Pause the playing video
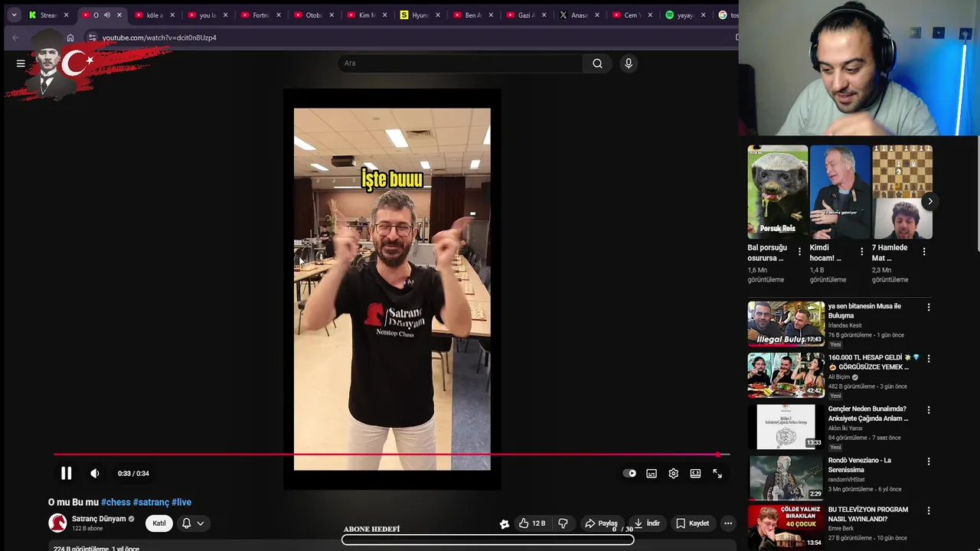Image resolution: width=980 pixels, height=551 pixels. (x=67, y=474)
